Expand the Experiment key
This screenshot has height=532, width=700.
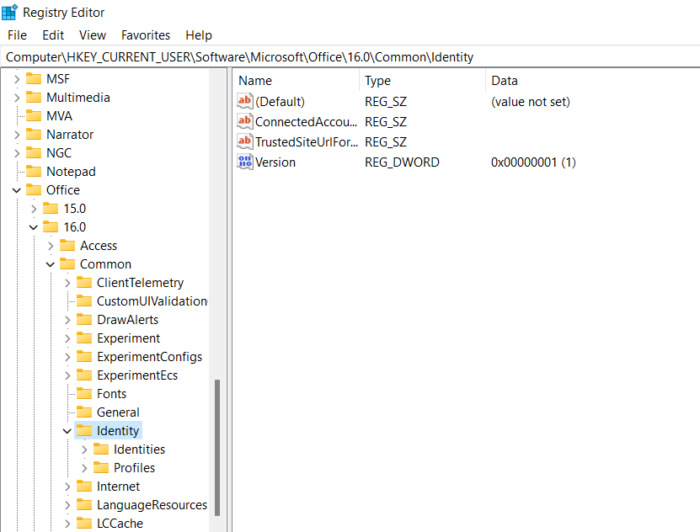coord(67,339)
